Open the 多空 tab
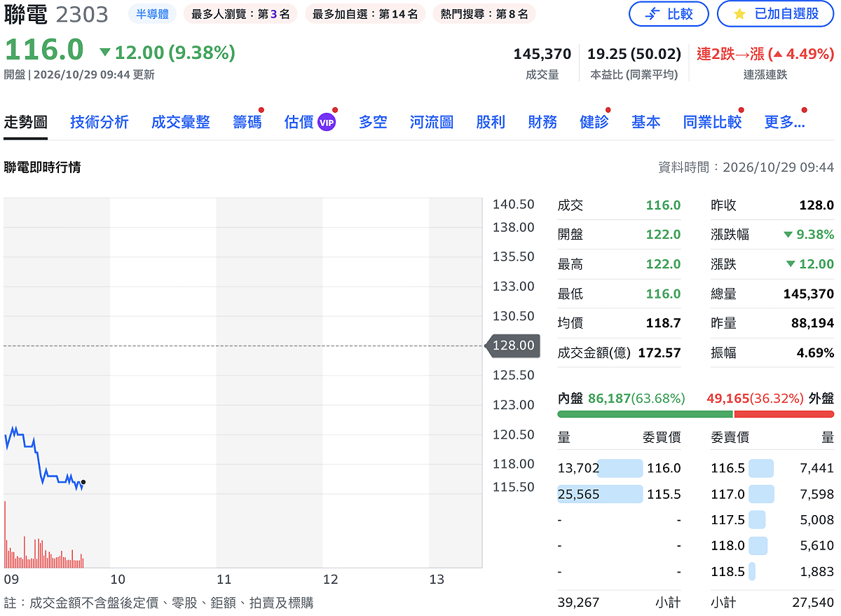The image size is (841, 616). pyautogui.click(x=373, y=122)
